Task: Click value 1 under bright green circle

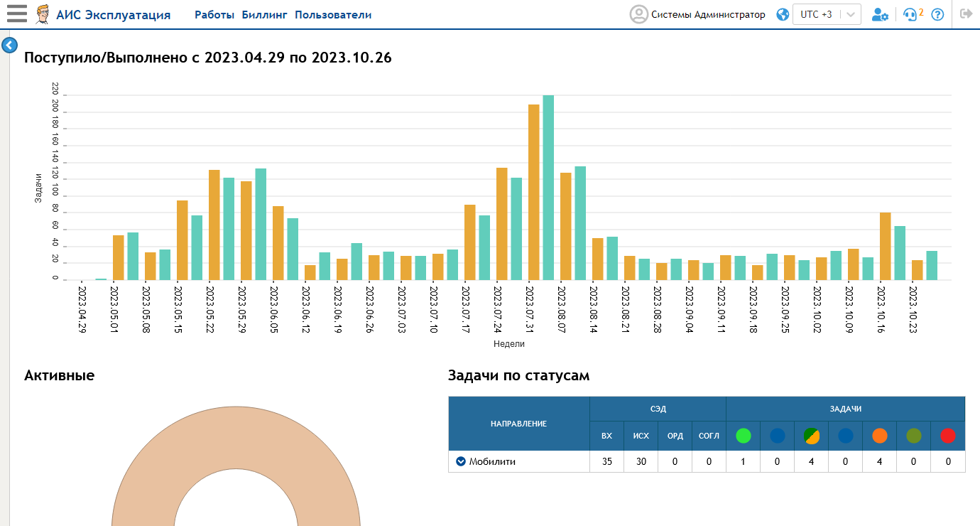Action: click(744, 461)
